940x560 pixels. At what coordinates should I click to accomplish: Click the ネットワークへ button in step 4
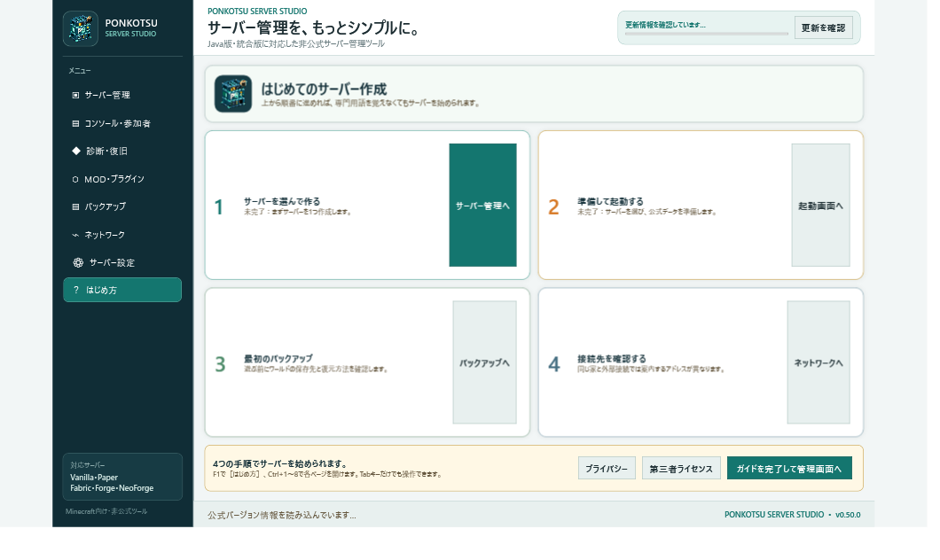[x=819, y=362]
